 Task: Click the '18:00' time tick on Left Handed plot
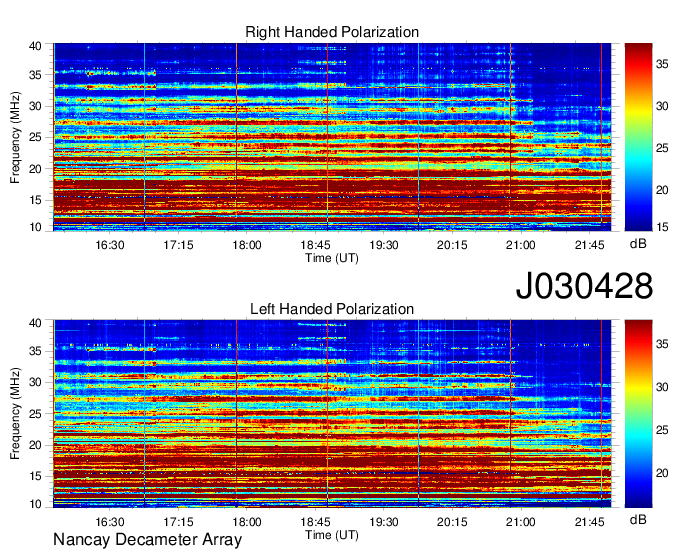point(247,522)
